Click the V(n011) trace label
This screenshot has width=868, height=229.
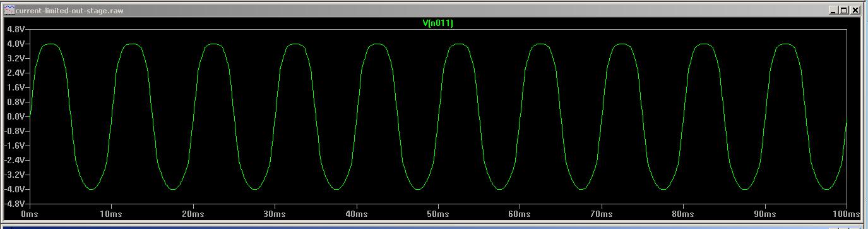tap(438, 23)
